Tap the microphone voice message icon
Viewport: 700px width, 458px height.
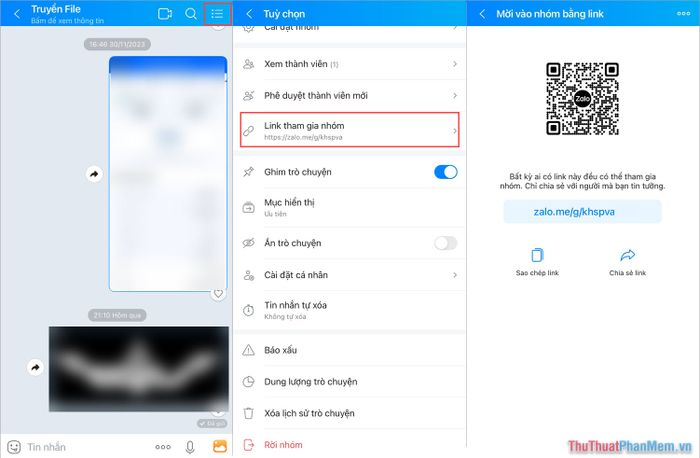coord(190,447)
